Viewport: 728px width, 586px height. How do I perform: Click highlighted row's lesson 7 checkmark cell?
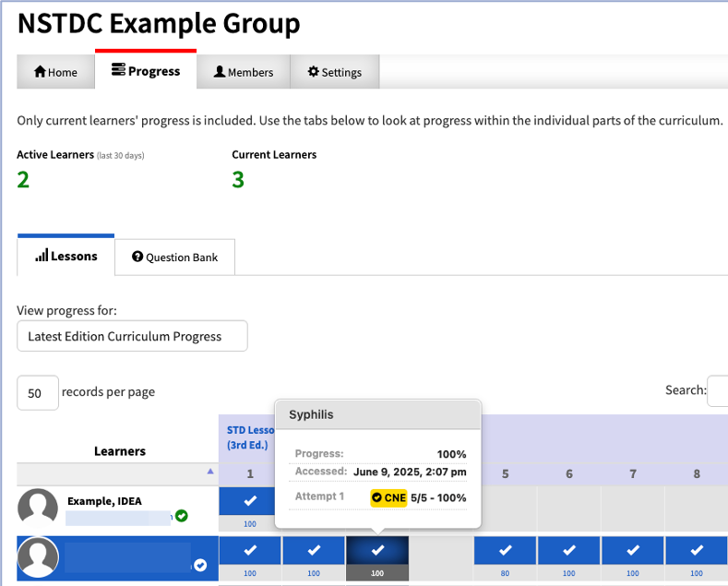coord(632,550)
